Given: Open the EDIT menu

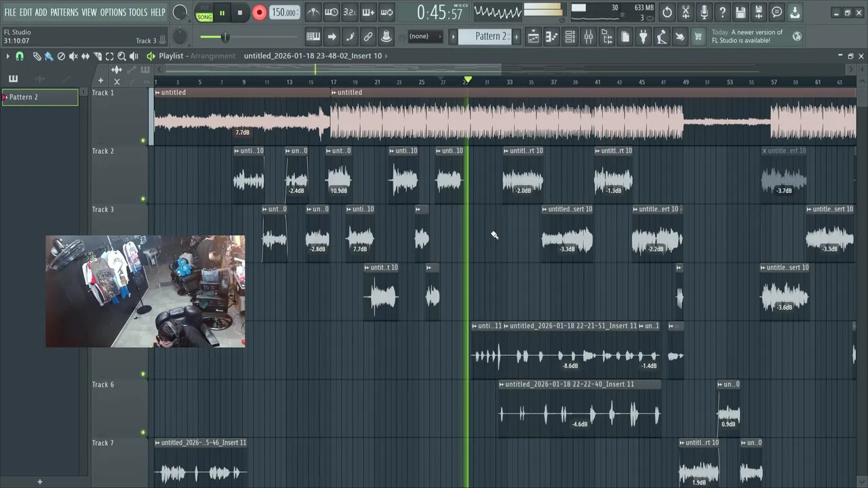Looking at the screenshot, I should (26, 12).
